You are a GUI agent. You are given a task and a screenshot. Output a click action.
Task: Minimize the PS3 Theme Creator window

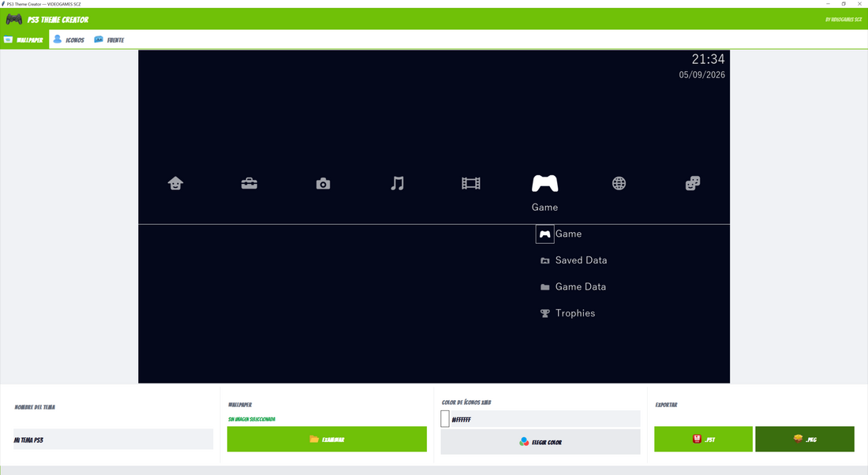[x=828, y=4]
